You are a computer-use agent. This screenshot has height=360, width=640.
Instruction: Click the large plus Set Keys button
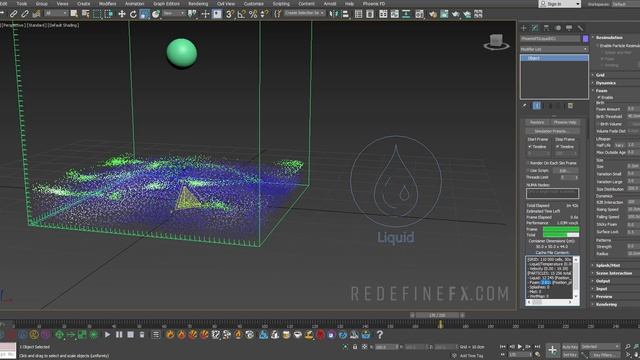[x=552, y=350]
